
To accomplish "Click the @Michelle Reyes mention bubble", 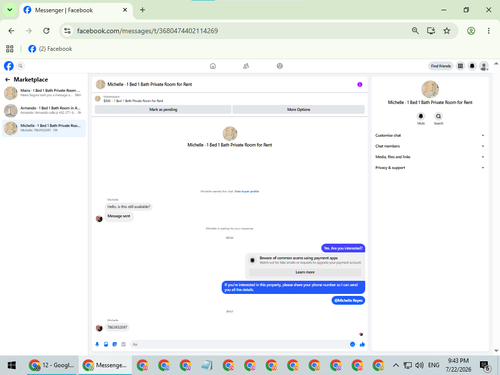I will [x=348, y=300].
